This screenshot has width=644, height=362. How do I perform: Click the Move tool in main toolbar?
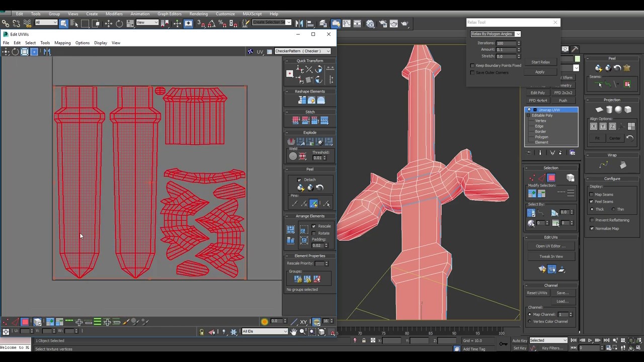pos(108,23)
